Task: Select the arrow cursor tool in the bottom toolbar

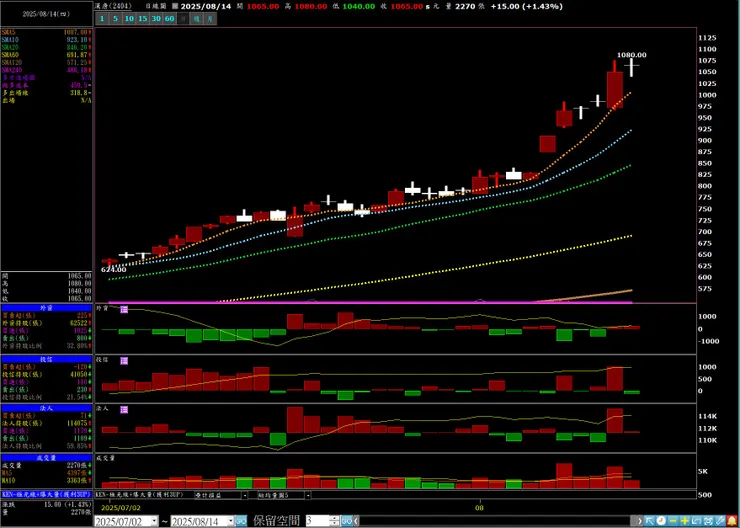Action: point(649,521)
